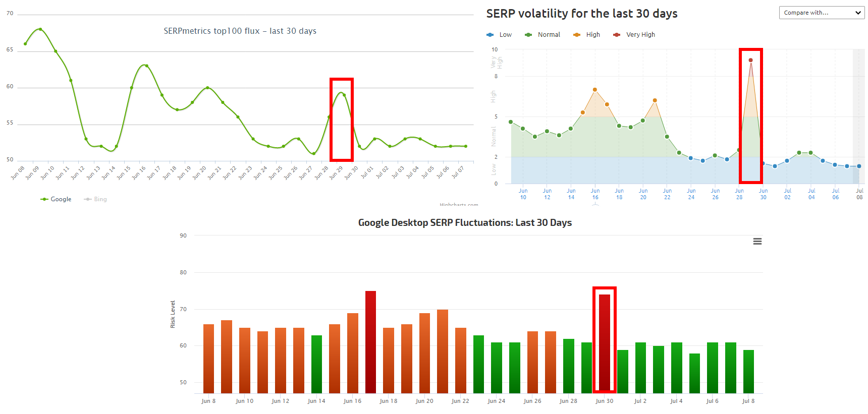Click the orange bar above Jun 8

[x=208, y=359]
